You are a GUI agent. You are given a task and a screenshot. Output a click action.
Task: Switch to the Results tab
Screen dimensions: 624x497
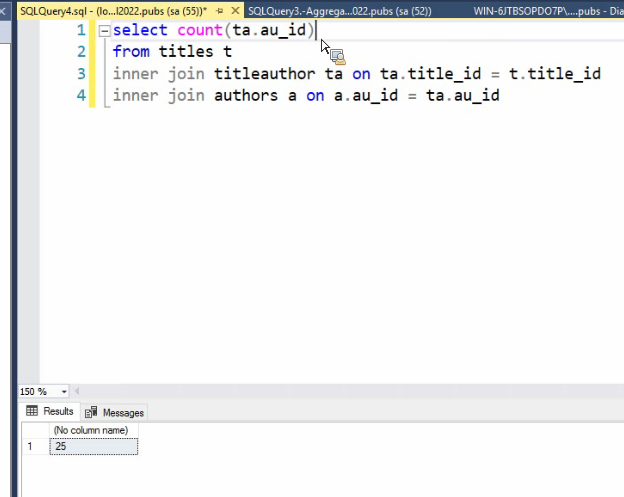(x=50, y=411)
